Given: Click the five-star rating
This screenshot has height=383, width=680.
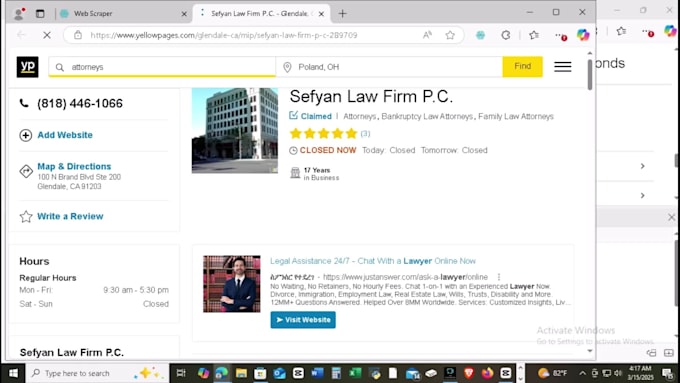Looking at the screenshot, I should (x=324, y=133).
